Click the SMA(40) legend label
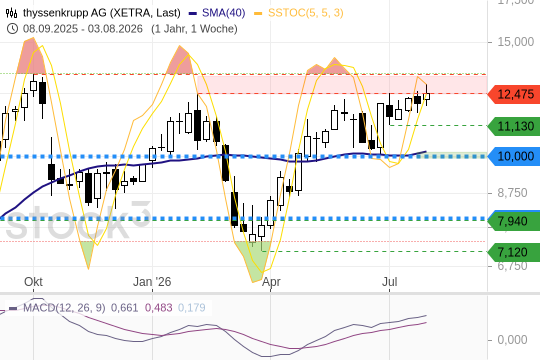This screenshot has width=540, height=360. click(x=224, y=13)
